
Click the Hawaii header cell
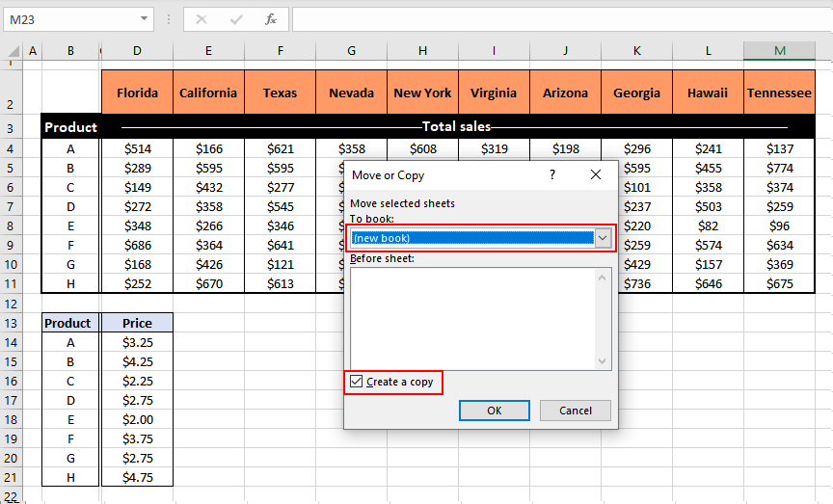point(708,93)
